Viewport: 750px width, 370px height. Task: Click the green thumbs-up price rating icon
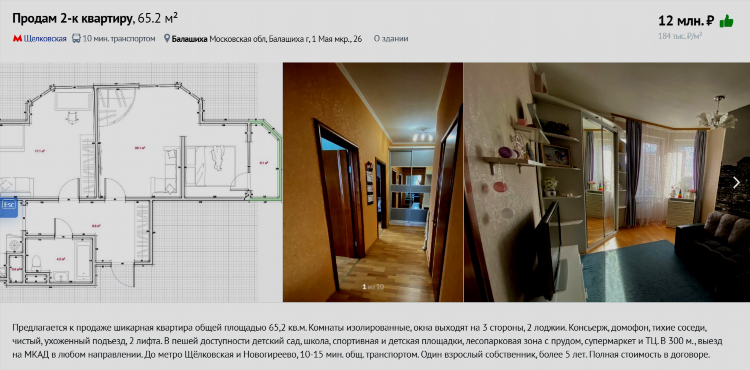pyautogui.click(x=726, y=21)
